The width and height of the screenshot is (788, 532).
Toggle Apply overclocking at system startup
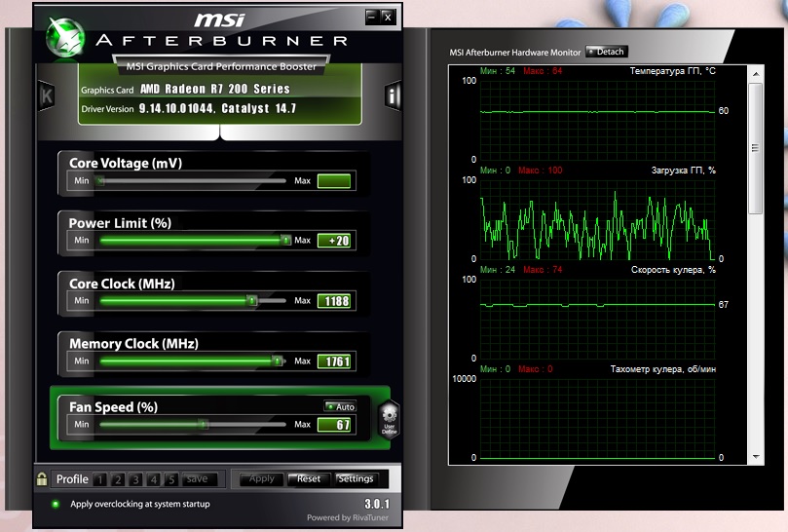56,504
